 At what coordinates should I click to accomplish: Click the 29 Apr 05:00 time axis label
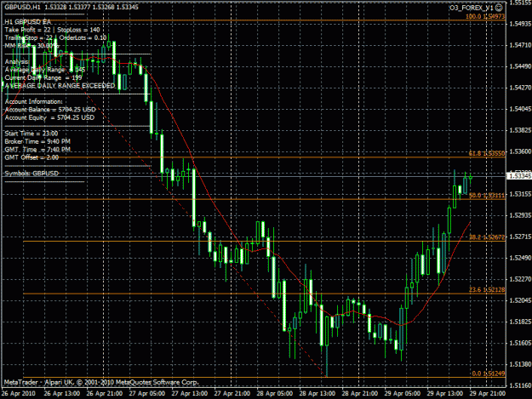(403, 394)
